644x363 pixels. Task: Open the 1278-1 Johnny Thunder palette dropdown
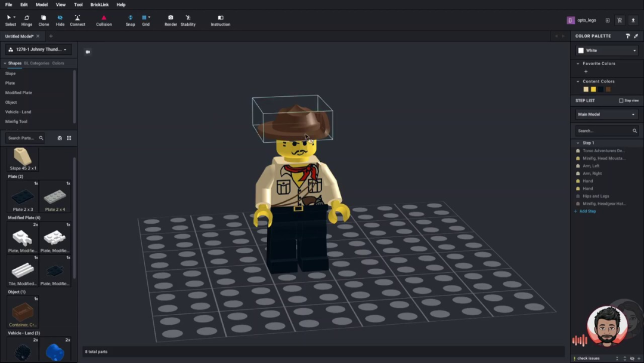(x=38, y=50)
